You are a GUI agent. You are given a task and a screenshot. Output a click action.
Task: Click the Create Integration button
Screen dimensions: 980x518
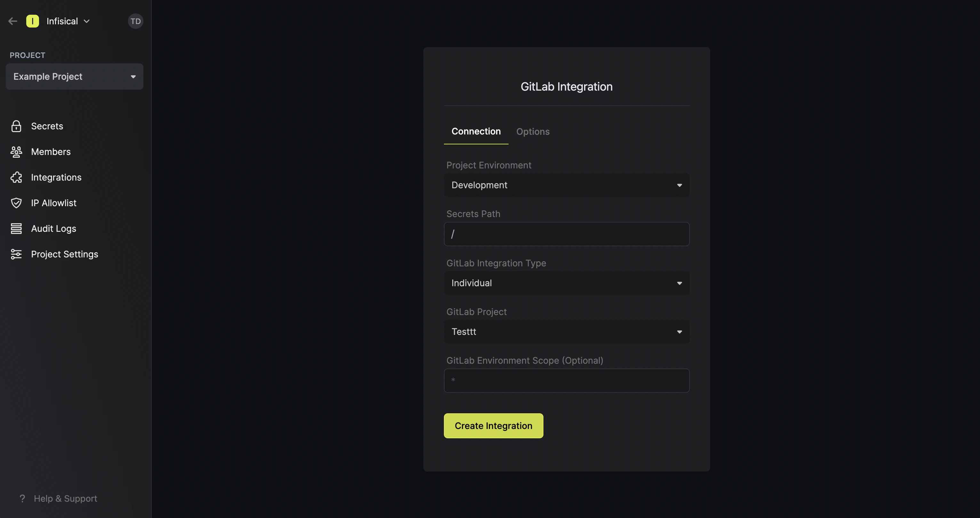click(x=494, y=425)
